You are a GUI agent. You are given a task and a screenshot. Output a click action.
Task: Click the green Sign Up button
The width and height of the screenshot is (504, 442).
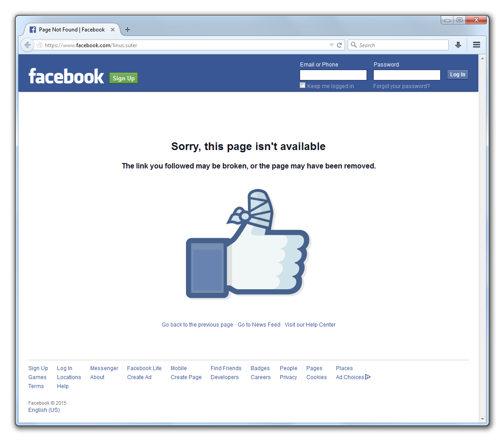coord(124,78)
